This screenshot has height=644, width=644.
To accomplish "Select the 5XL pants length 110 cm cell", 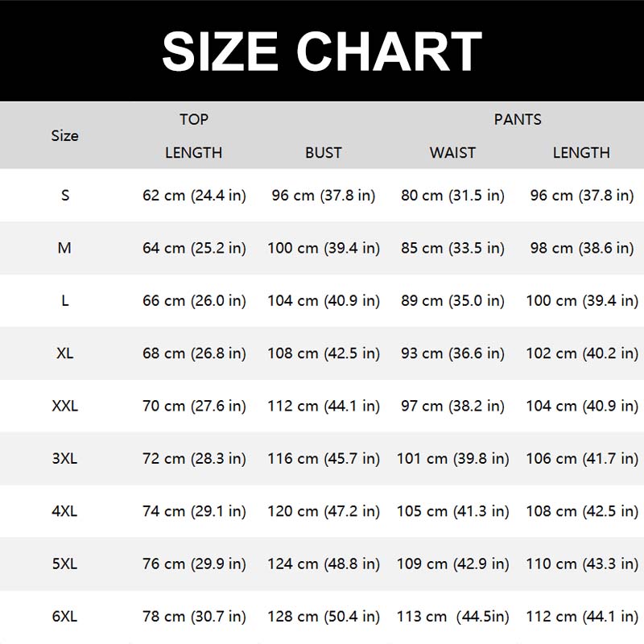I will click(x=582, y=564).
